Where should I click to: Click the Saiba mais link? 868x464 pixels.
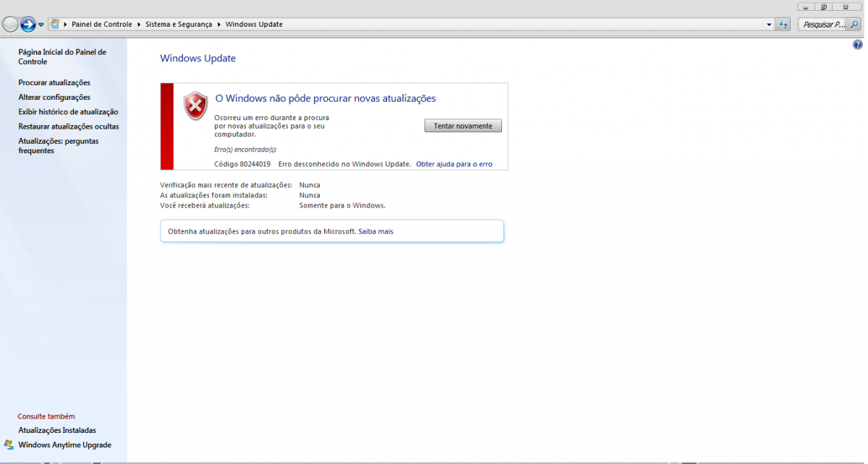point(376,231)
